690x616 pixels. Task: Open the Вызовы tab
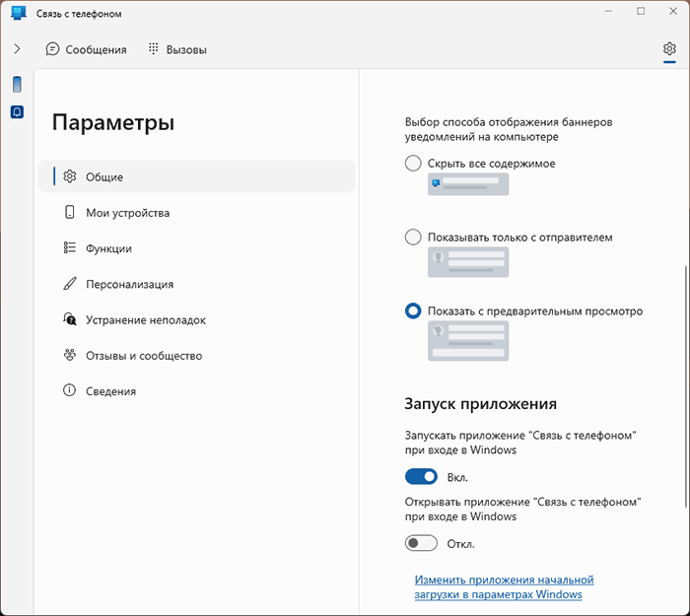click(177, 49)
